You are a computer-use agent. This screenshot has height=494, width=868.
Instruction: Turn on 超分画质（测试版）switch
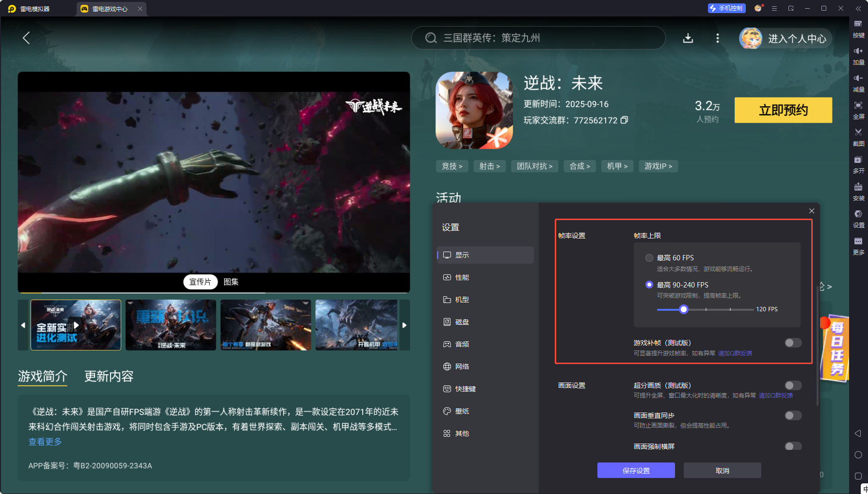coord(793,385)
